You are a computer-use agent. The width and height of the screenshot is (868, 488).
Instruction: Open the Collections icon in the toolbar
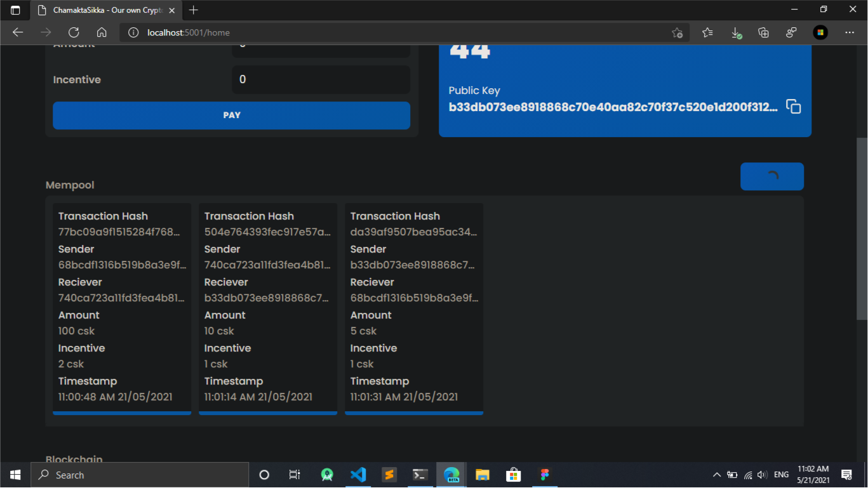coord(763,32)
